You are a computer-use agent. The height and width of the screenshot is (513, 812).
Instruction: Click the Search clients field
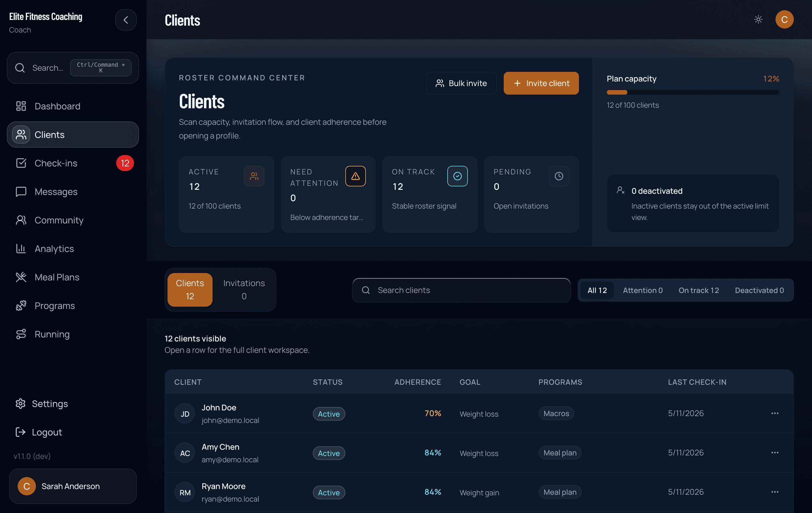461,290
